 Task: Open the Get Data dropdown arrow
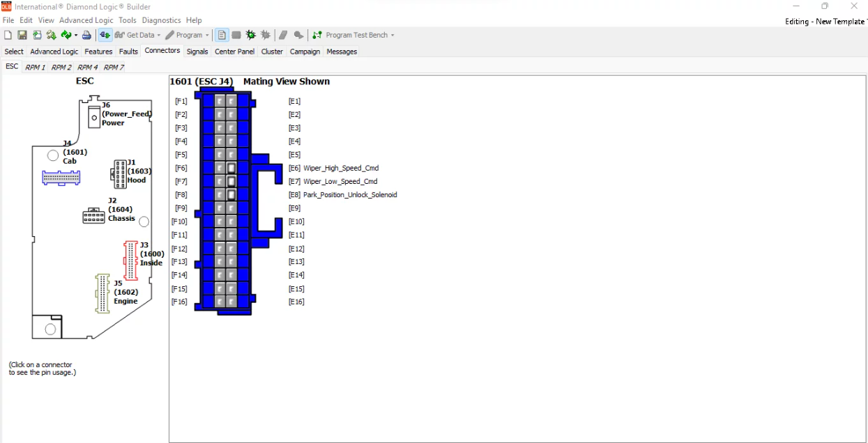click(x=158, y=35)
